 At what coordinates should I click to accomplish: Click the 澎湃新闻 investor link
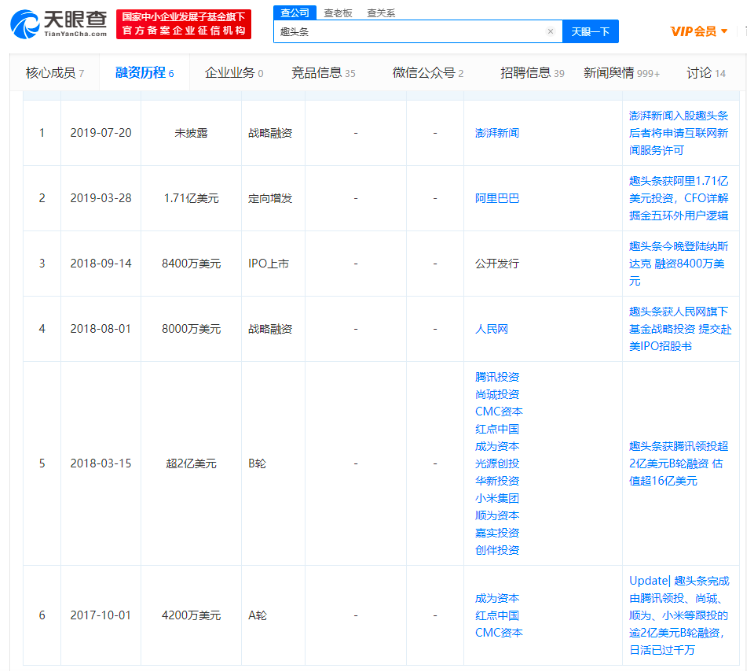pyautogui.click(x=497, y=133)
